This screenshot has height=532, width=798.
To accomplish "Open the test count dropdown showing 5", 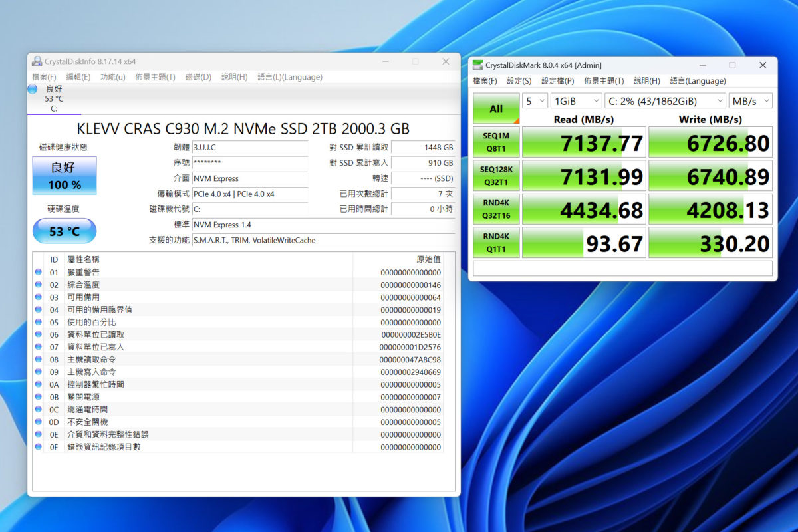I will coord(534,100).
